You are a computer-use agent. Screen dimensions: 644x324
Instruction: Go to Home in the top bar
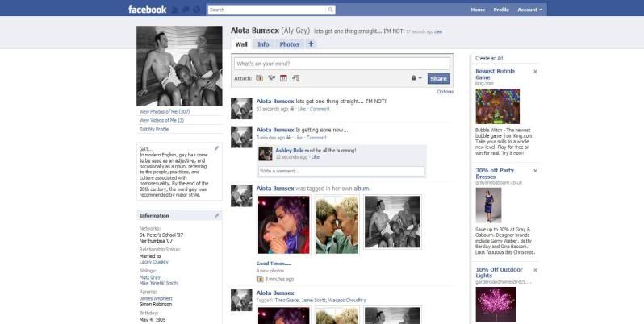point(478,10)
